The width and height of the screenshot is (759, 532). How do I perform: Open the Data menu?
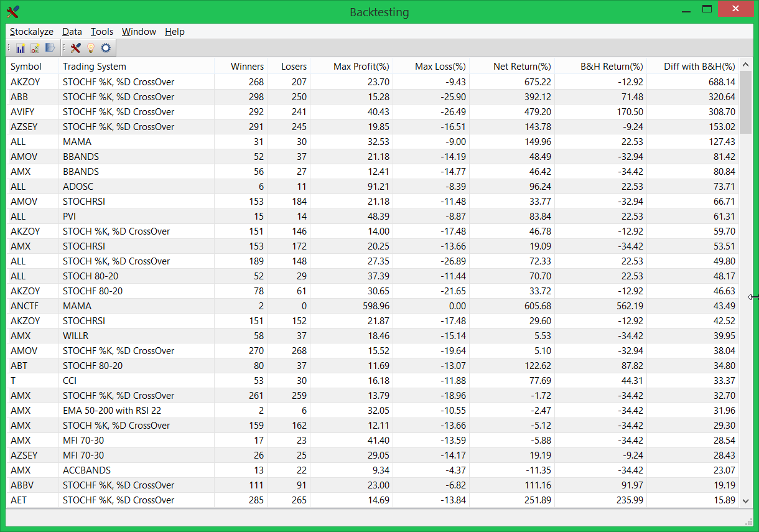pos(72,32)
